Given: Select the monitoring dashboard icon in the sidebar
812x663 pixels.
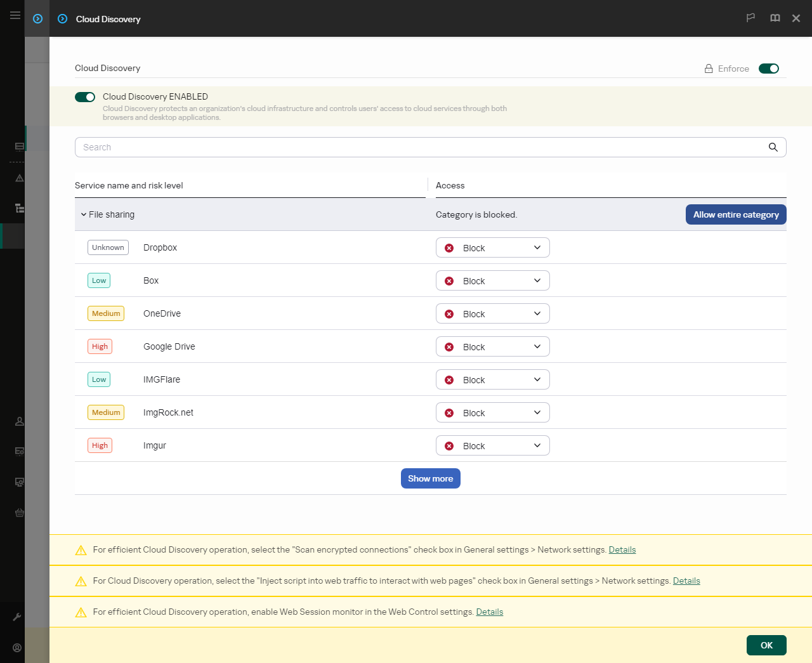Looking at the screenshot, I should pyautogui.click(x=19, y=147).
